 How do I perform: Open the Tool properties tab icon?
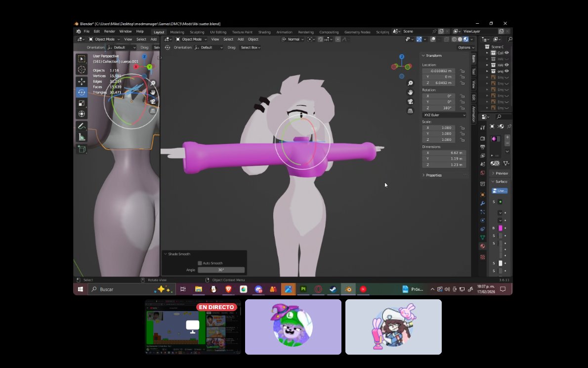[483, 128]
